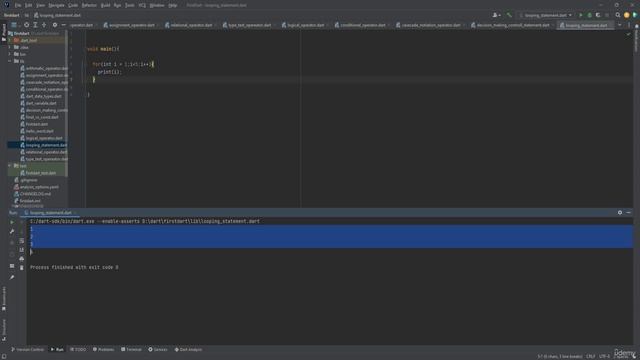
Task: Click Collapse All icon in Project panel
Action: tap(44, 25)
